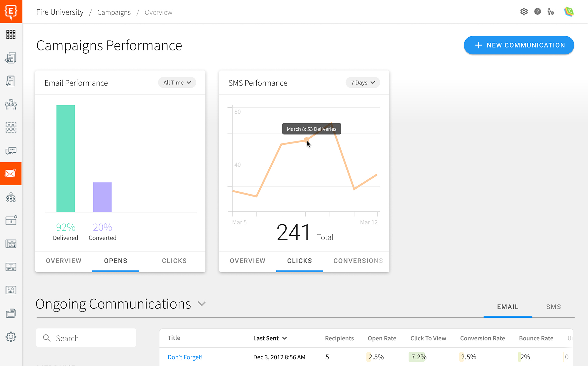Image resolution: width=588 pixels, height=366 pixels.
Task: Click the calendar sidebar icon
Action: click(x=11, y=220)
